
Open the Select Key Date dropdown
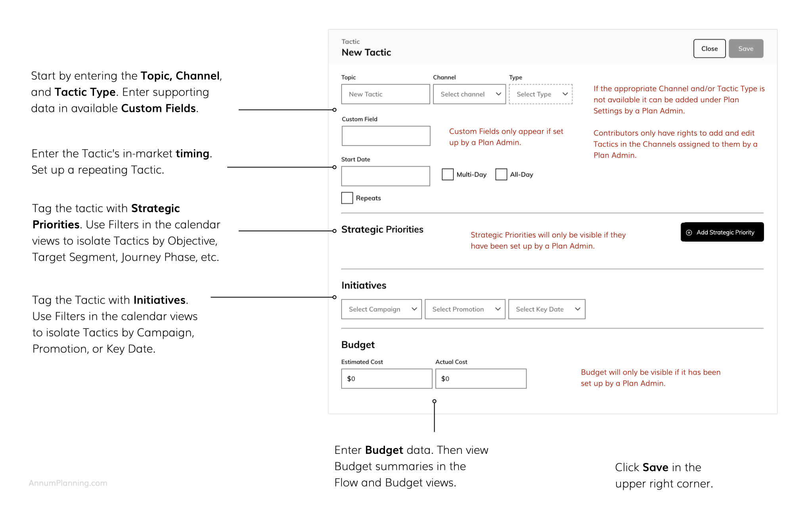click(547, 309)
